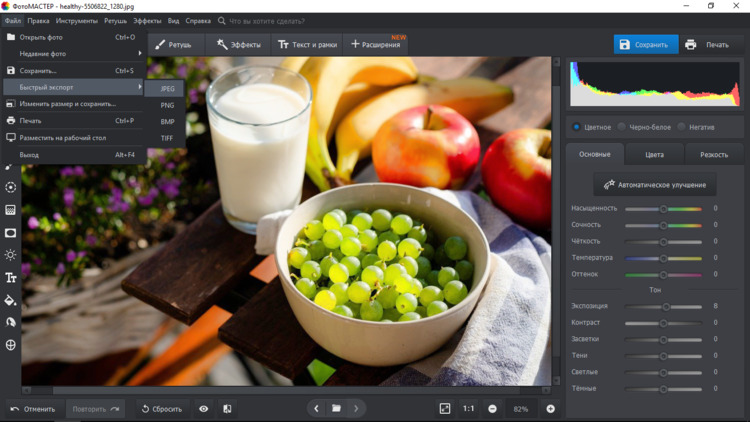Screen dimensions: 750x422
Task: Select the radial filter tool in left toolbar
Action: 11,187
